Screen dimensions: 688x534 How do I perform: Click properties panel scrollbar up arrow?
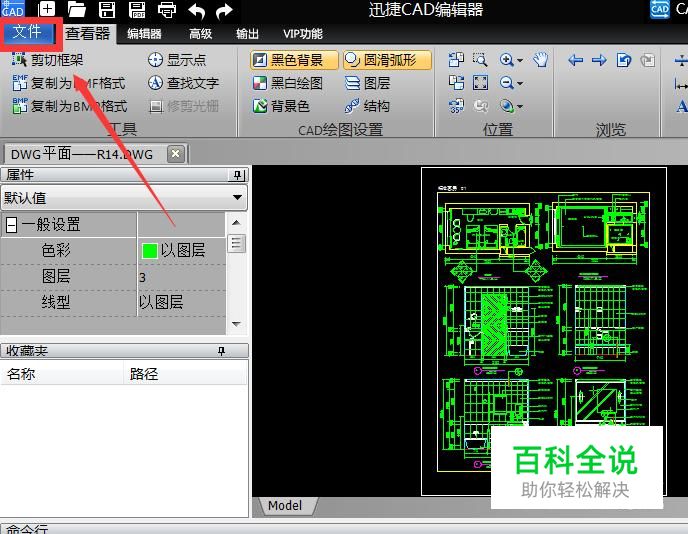point(236,222)
